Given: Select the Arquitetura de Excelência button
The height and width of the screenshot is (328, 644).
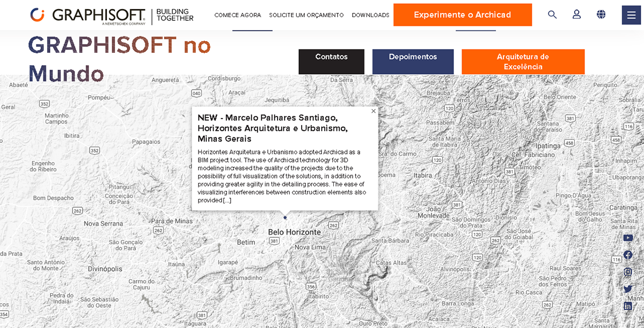Looking at the screenshot, I should coord(523,62).
